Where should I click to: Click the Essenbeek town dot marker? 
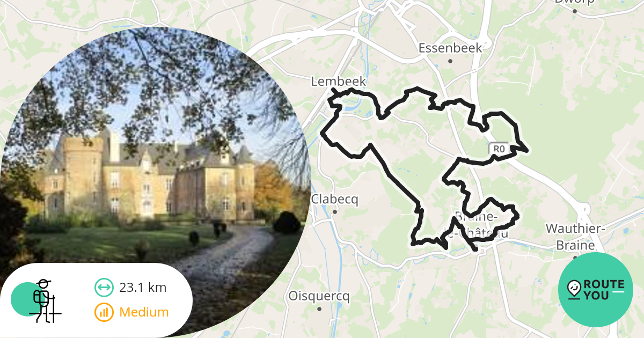pyautogui.click(x=450, y=61)
